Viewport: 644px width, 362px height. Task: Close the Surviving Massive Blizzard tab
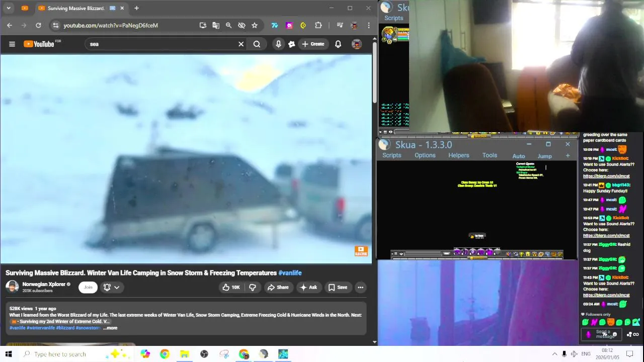tap(122, 8)
